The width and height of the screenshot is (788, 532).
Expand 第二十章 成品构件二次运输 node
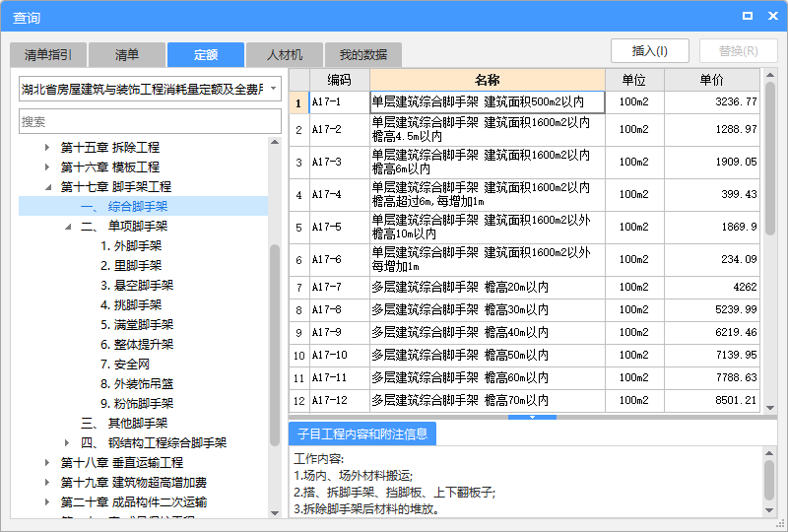tap(47, 501)
